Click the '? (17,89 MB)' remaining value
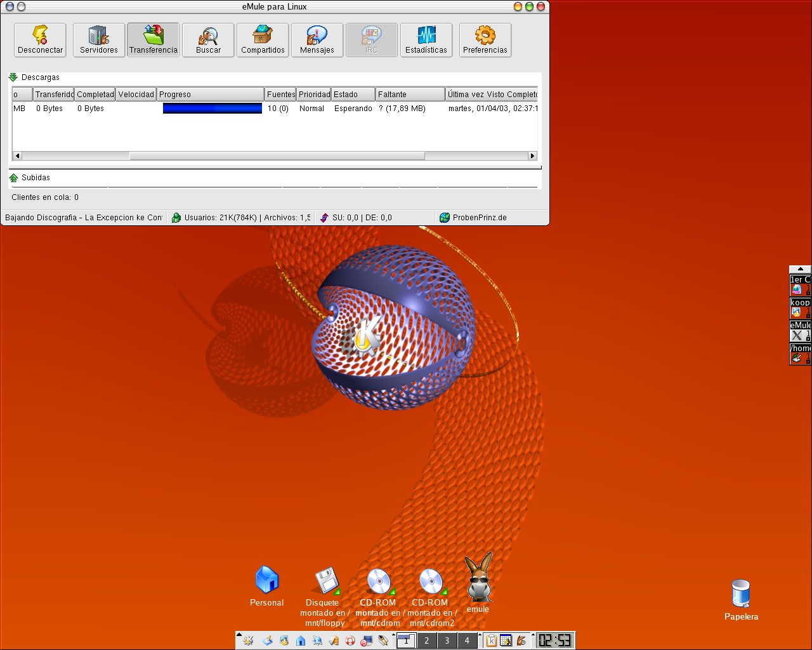 pos(402,109)
